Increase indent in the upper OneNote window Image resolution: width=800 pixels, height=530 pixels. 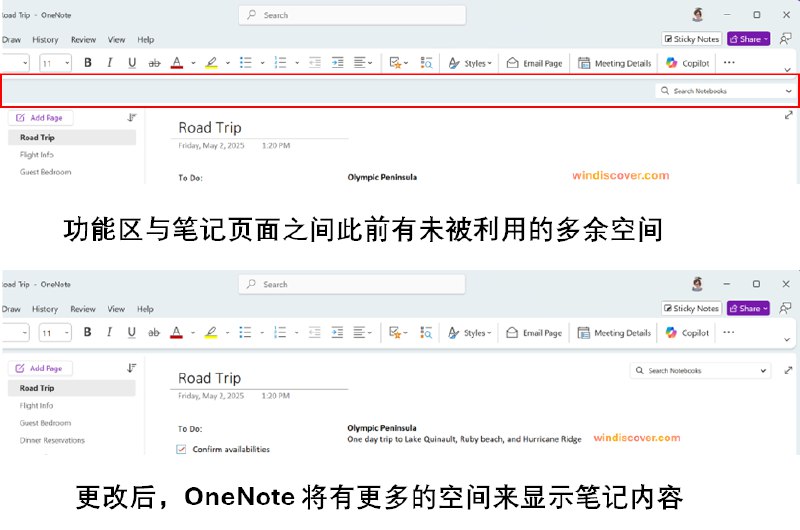(x=338, y=63)
